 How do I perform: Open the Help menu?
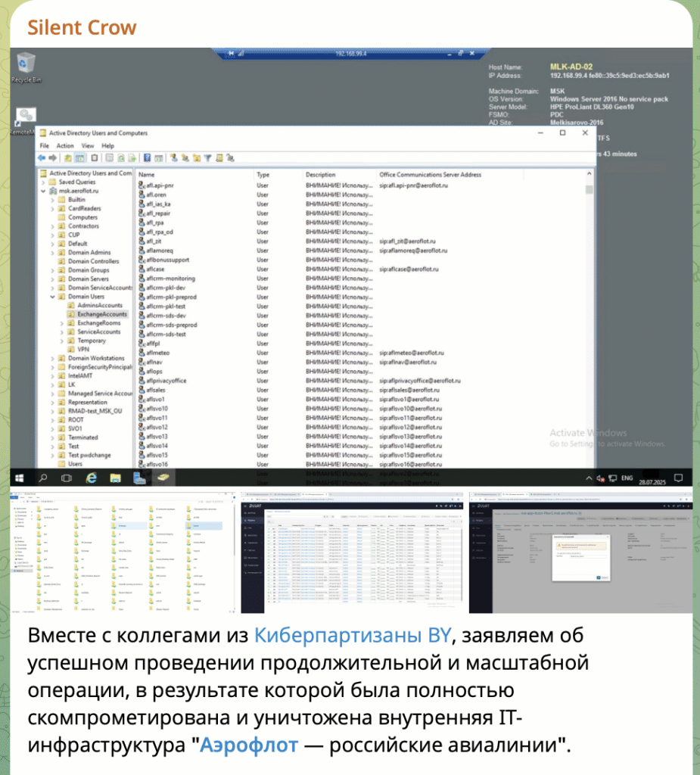(x=107, y=146)
